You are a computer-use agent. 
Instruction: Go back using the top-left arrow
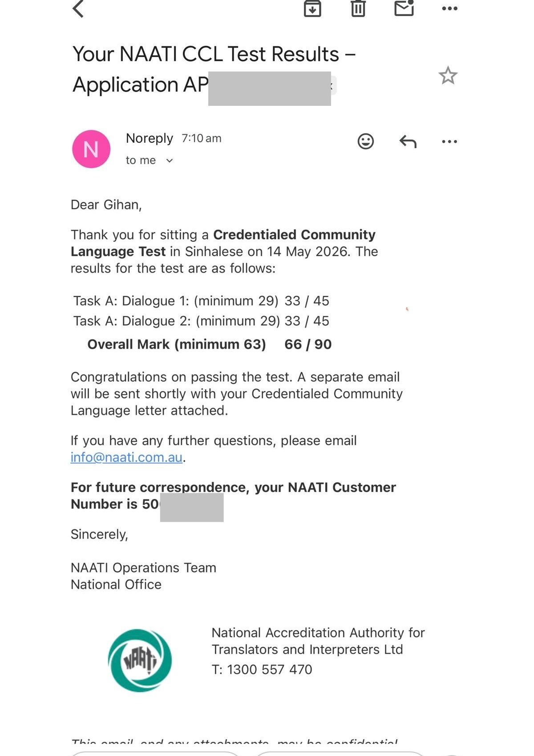click(x=78, y=8)
